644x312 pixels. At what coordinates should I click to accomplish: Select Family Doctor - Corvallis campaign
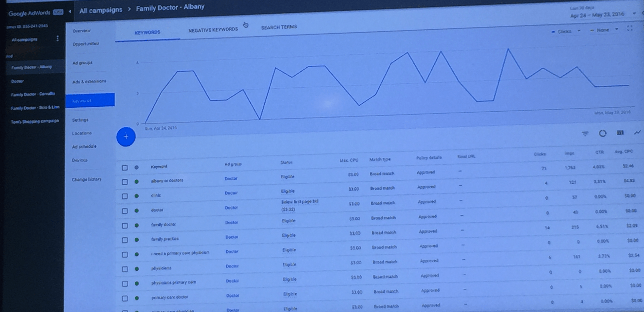click(x=33, y=94)
